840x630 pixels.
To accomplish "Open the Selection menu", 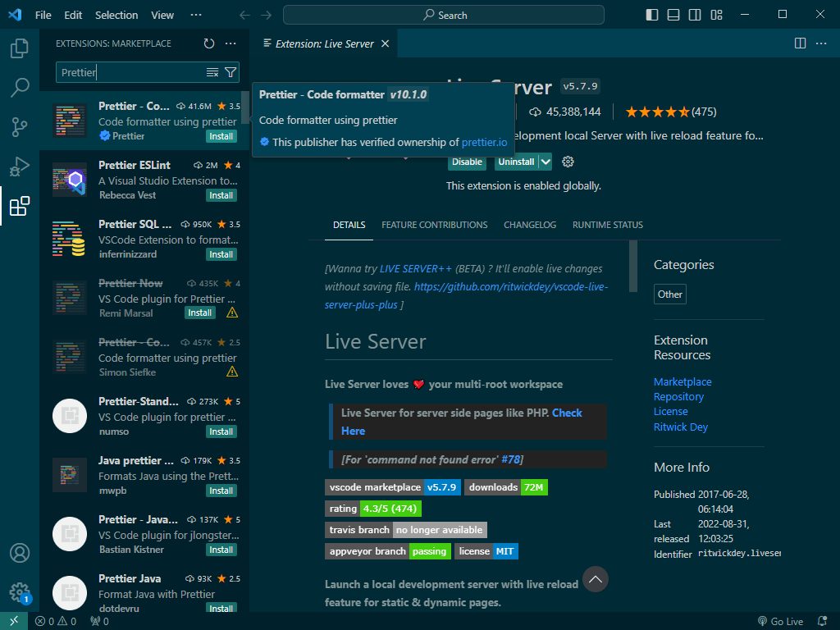I will point(116,15).
